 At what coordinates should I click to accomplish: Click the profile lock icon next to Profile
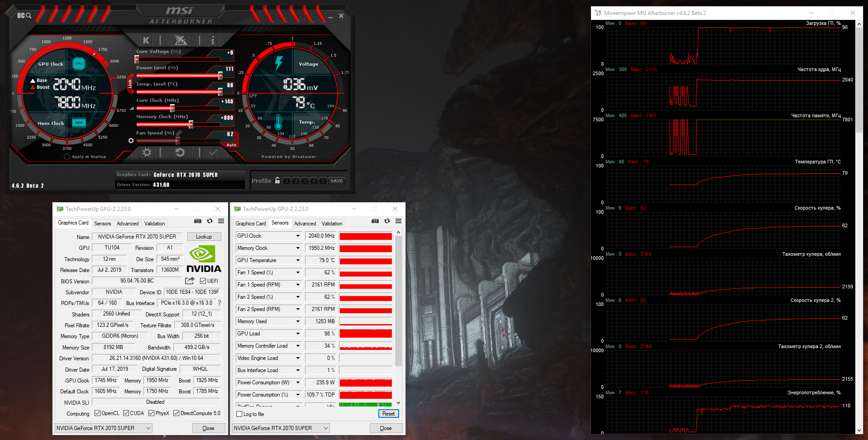pos(277,181)
